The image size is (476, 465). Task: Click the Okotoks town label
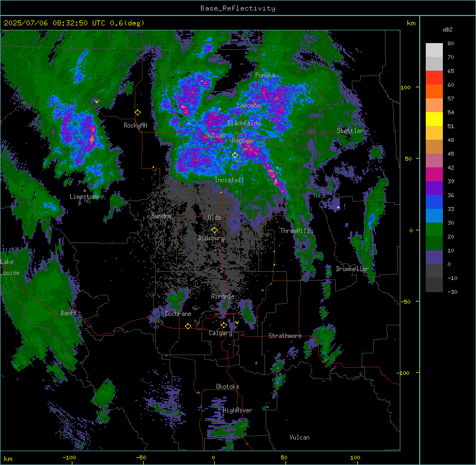click(228, 387)
